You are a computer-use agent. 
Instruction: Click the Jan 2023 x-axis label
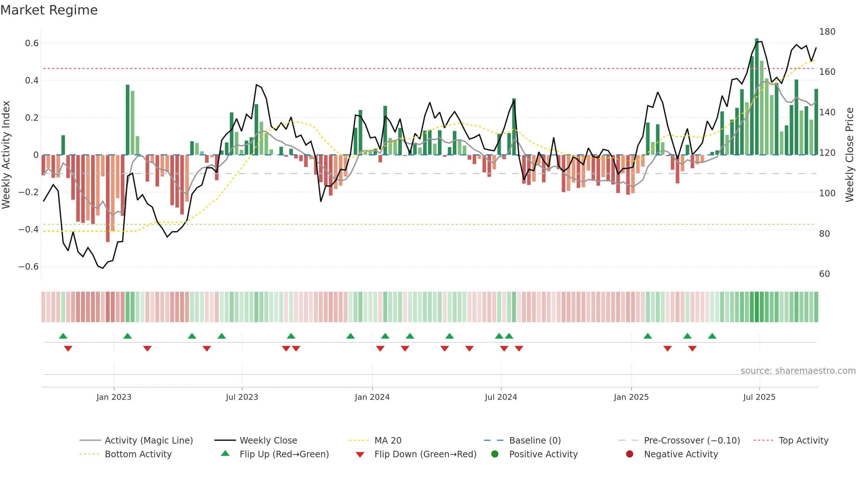pyautogui.click(x=114, y=397)
